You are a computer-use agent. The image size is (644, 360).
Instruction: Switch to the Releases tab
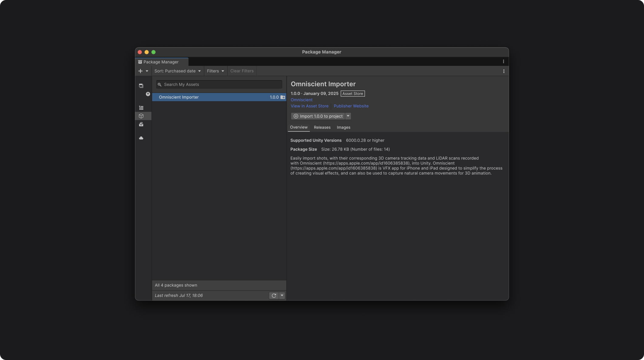point(322,128)
